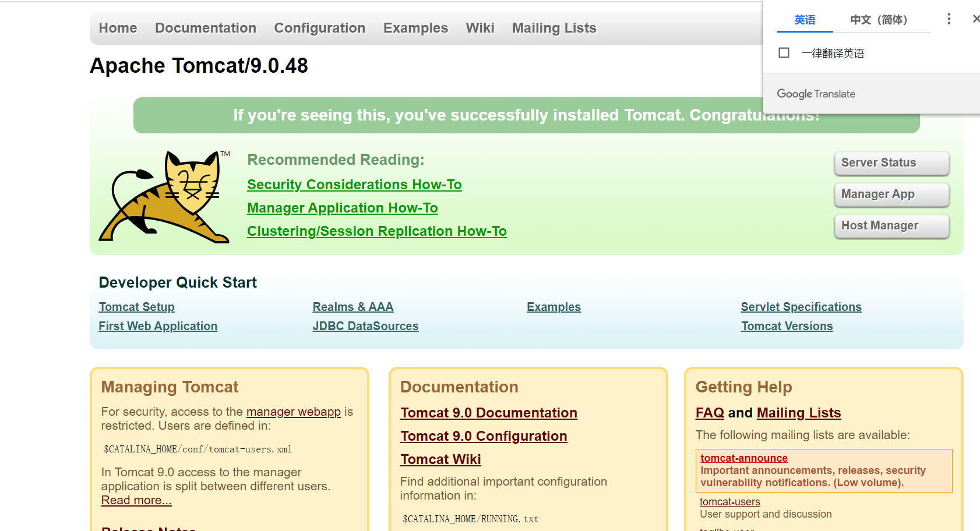This screenshot has height=531, width=980.
Task: Open the Examples nav item in the top bar
Action: 415,28
